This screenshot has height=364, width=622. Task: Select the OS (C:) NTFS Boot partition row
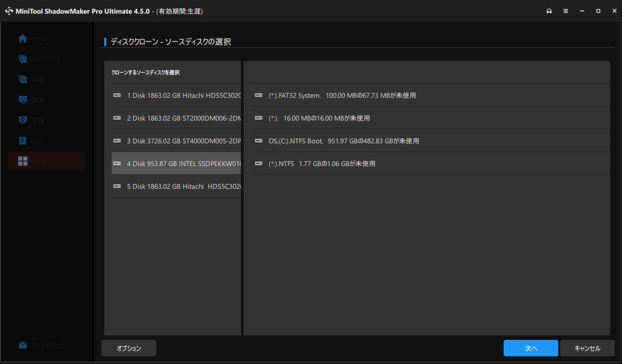pos(431,141)
